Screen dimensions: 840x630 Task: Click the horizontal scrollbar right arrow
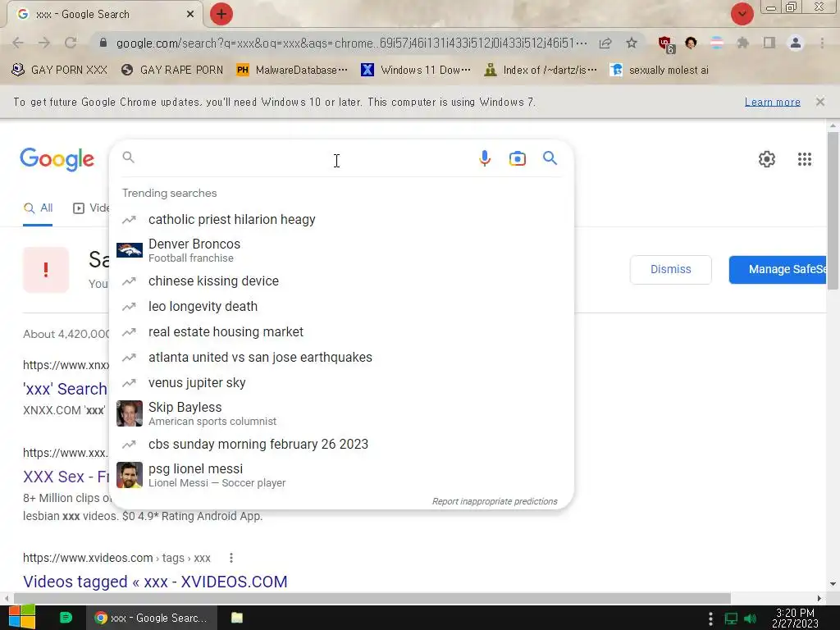tap(819, 598)
